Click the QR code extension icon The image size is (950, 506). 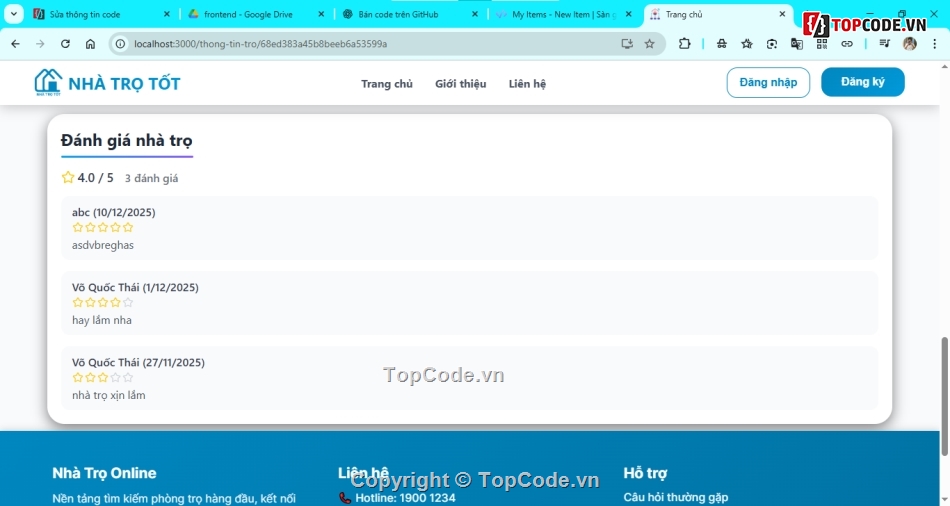[822, 44]
